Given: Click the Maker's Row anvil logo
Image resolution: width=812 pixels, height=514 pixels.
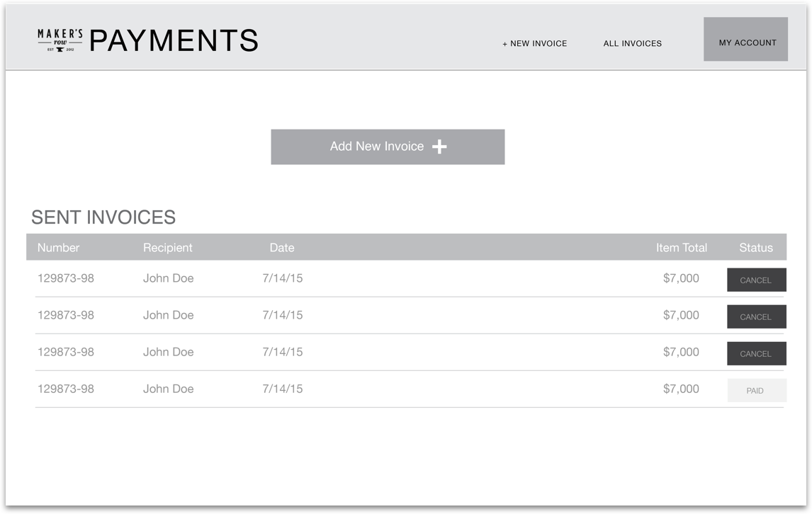Looking at the screenshot, I should point(60,41).
